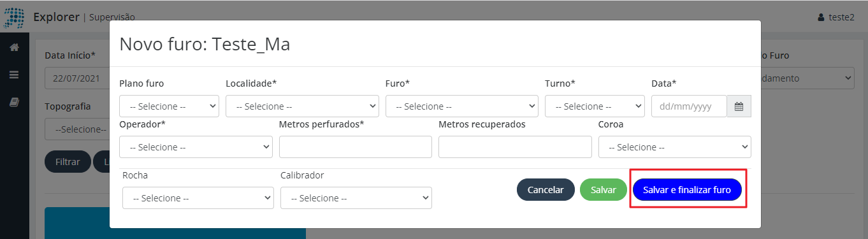This screenshot has width=868, height=239.
Task: Click the Data dd/mm/yyyy field
Action: tap(689, 106)
